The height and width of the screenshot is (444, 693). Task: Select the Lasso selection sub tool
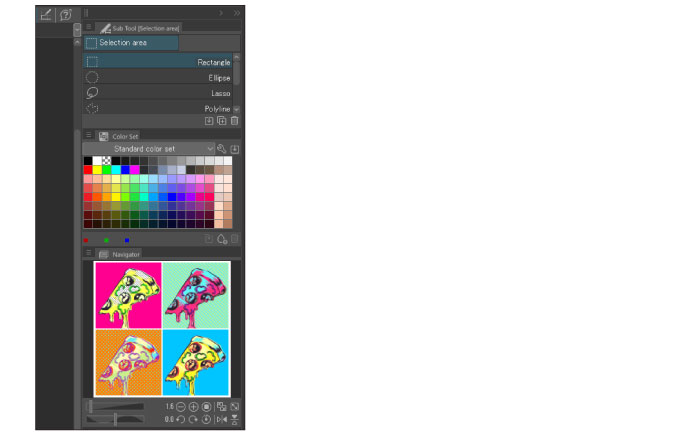pyautogui.click(x=157, y=93)
